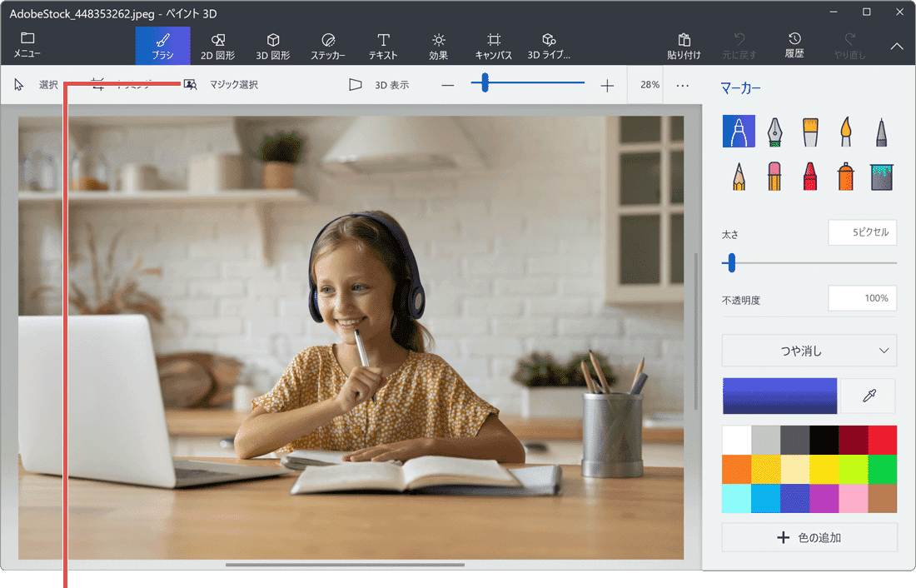Image resolution: width=916 pixels, height=588 pixels.
Task: Pick the fill bucket tool
Action: 881,176
